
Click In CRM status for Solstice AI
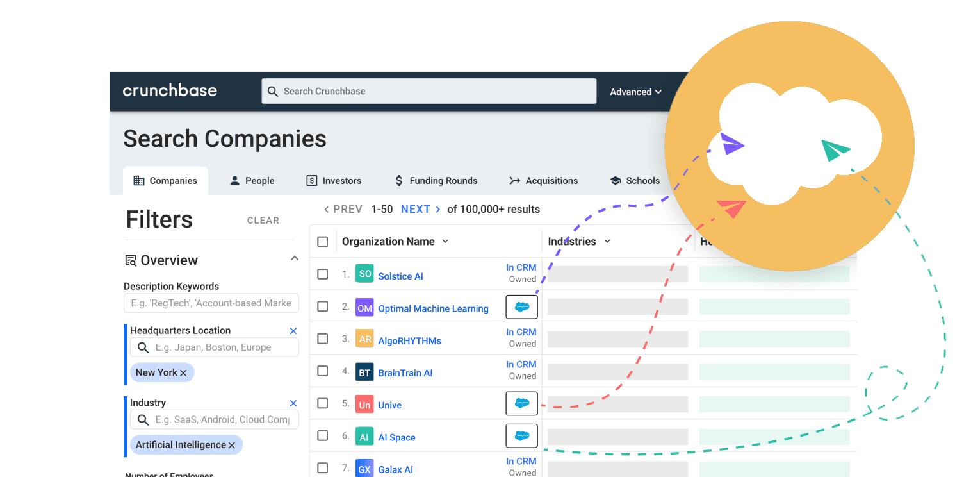pyautogui.click(x=521, y=267)
